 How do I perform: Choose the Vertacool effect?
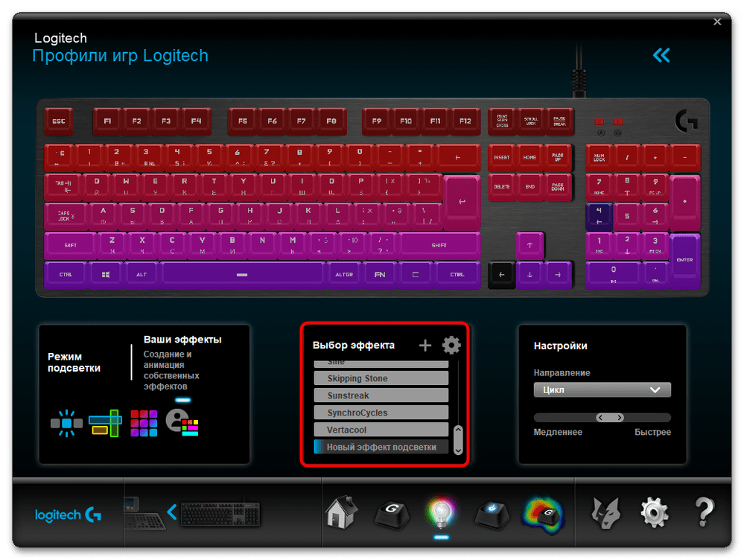coord(381,430)
